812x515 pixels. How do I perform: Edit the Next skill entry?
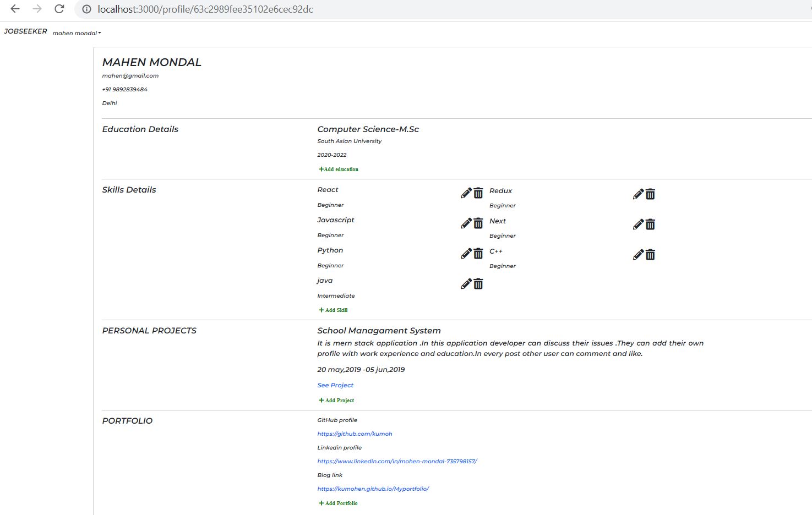click(637, 224)
